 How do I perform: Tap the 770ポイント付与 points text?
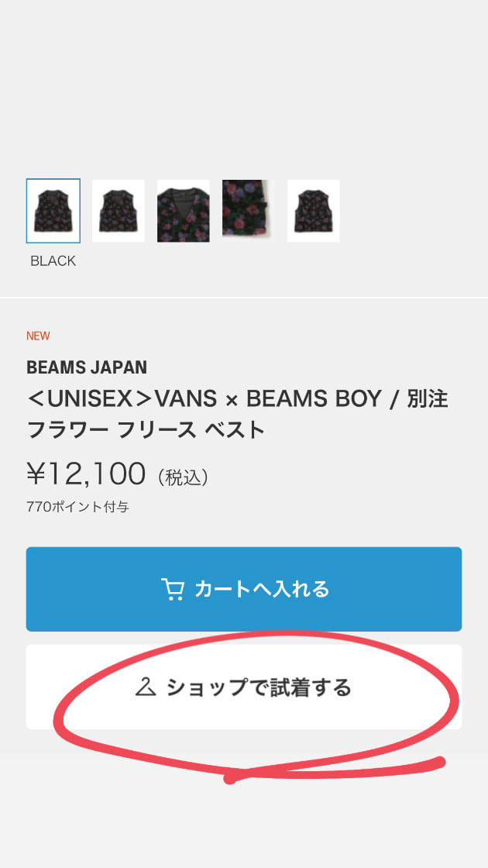click(x=77, y=507)
